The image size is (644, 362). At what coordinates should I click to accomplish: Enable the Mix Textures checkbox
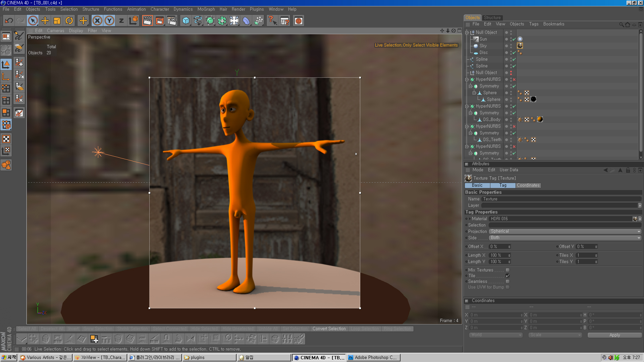[507, 270]
